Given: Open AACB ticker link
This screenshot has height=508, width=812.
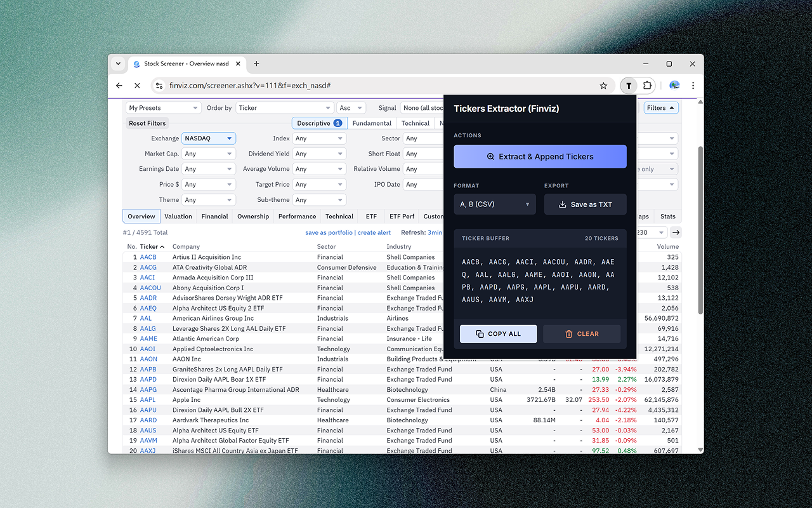Looking at the screenshot, I should [x=148, y=257].
